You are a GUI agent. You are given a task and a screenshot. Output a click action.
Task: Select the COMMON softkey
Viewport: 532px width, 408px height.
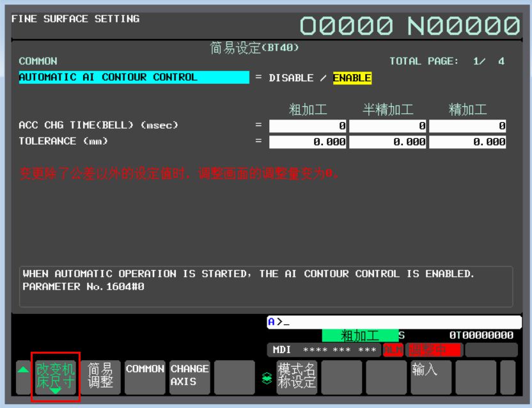(x=145, y=377)
